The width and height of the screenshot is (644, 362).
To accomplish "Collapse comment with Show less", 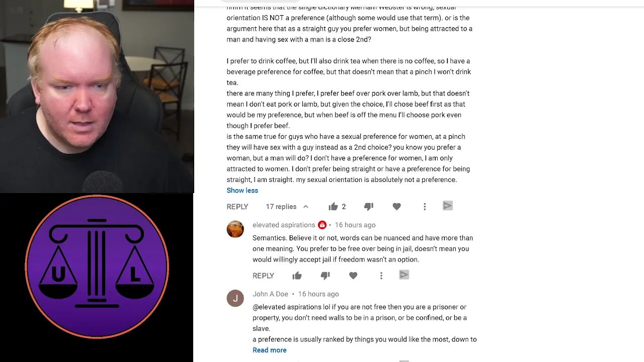I will tap(242, 191).
